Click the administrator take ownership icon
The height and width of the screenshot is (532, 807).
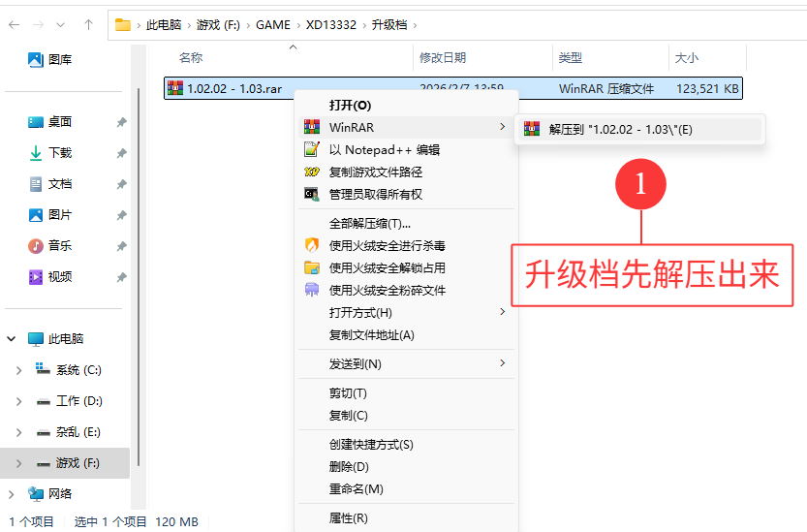[311, 194]
